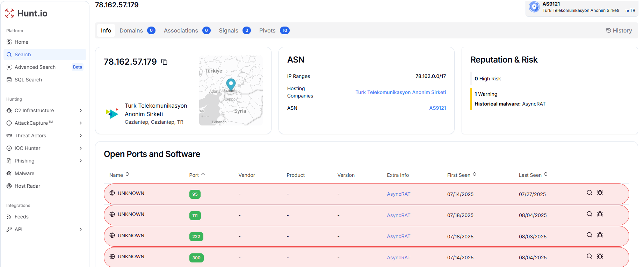Click the map location pin
Screen dimensions: 644x267
[231, 85]
